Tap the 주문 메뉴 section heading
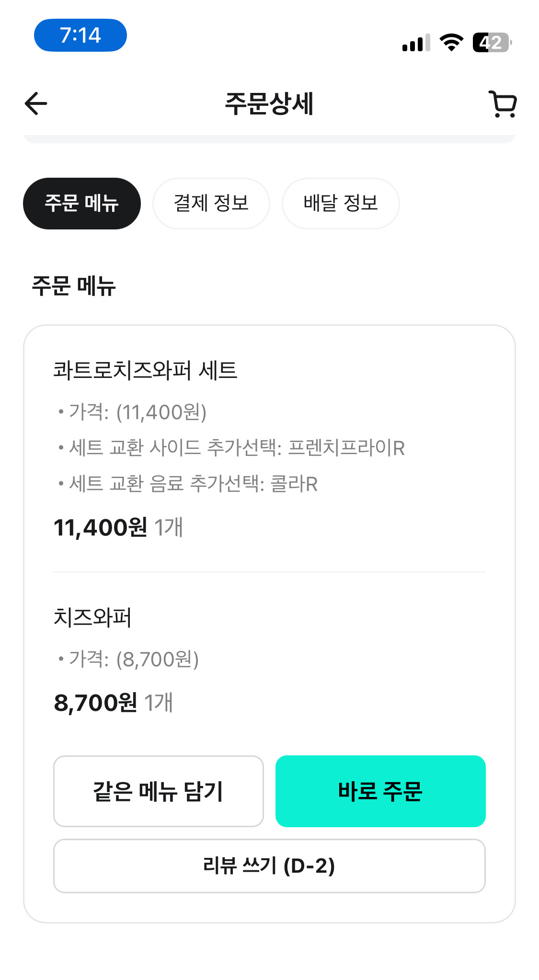This screenshot has width=539, height=980. (74, 286)
